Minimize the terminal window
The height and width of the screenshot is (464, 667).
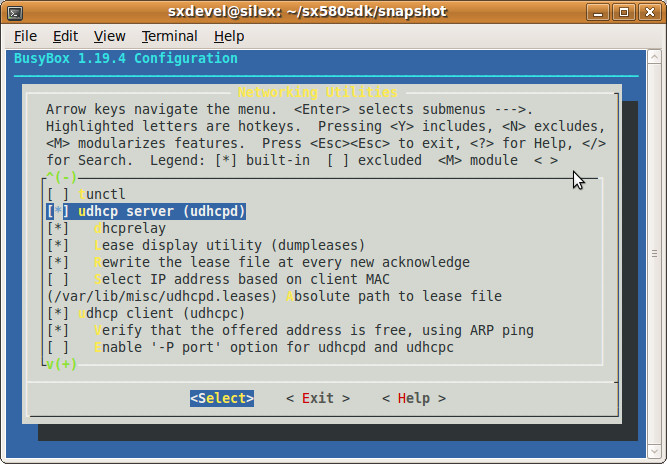point(598,12)
